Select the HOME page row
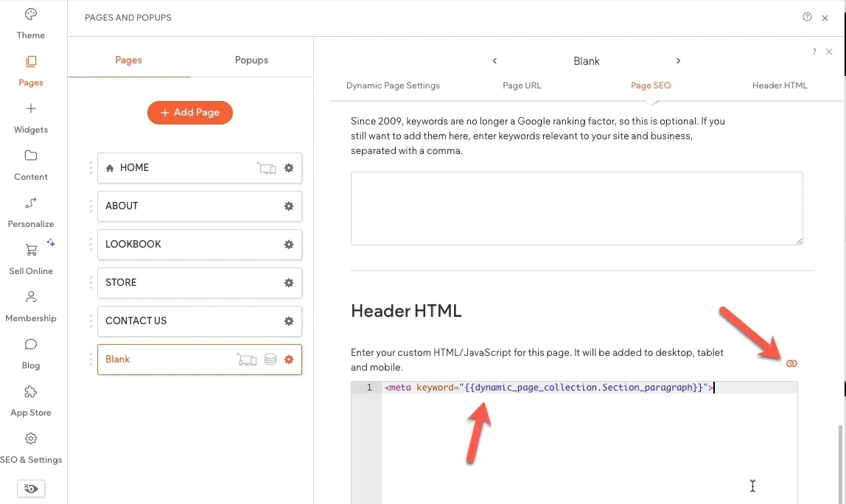Image resolution: width=846 pixels, height=504 pixels. tap(200, 168)
